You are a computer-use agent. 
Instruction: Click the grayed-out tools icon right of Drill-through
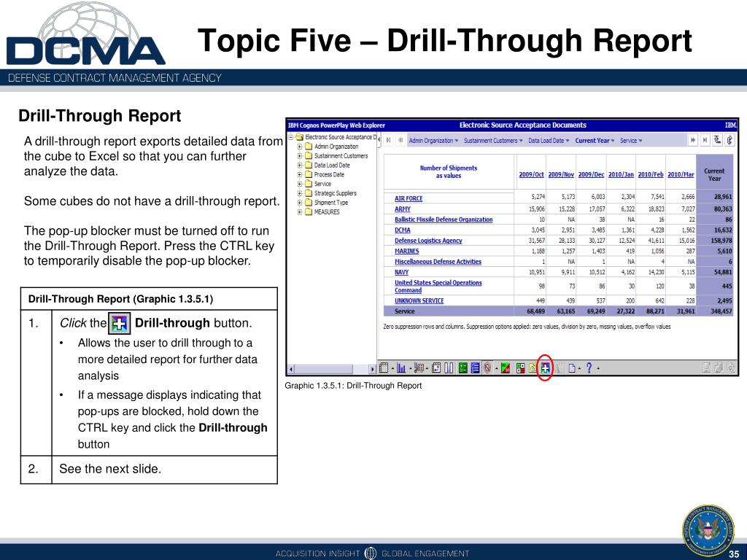point(558,367)
